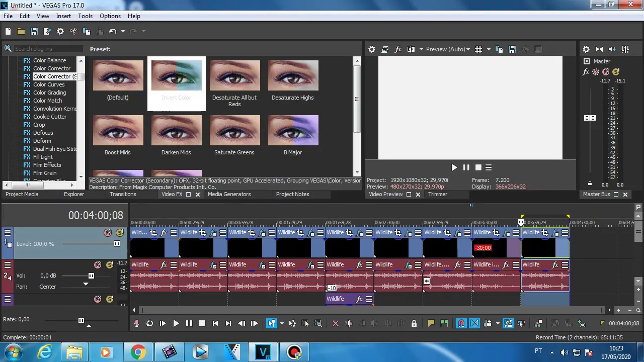
Task: Select the Normal Edit tool
Action: click(272, 323)
